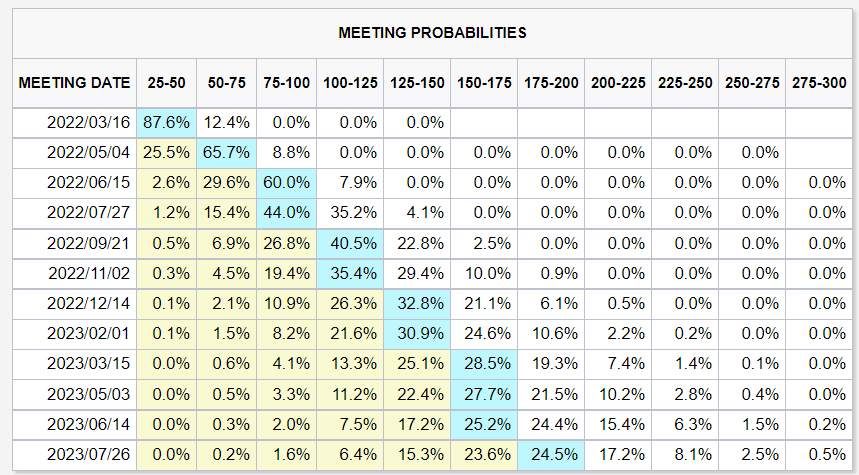Image resolution: width=859 pixels, height=475 pixels.
Task: Select the 65.7% cell for 2022/05/04
Action: (226, 153)
